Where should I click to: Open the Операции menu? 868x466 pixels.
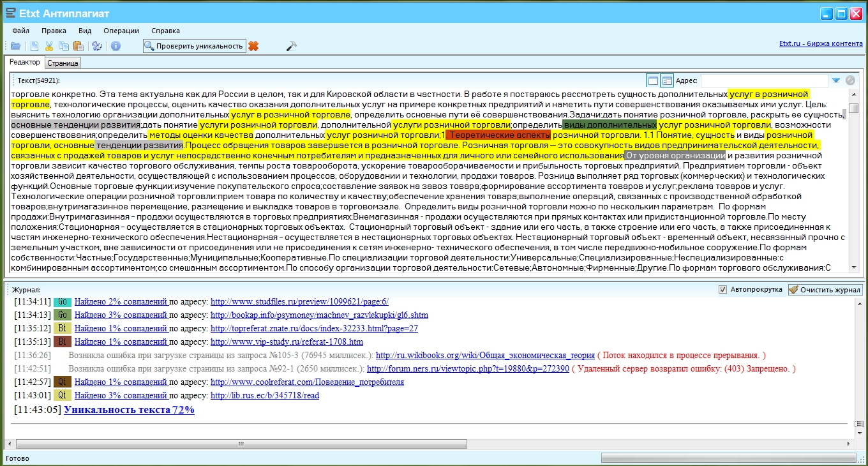tap(121, 31)
